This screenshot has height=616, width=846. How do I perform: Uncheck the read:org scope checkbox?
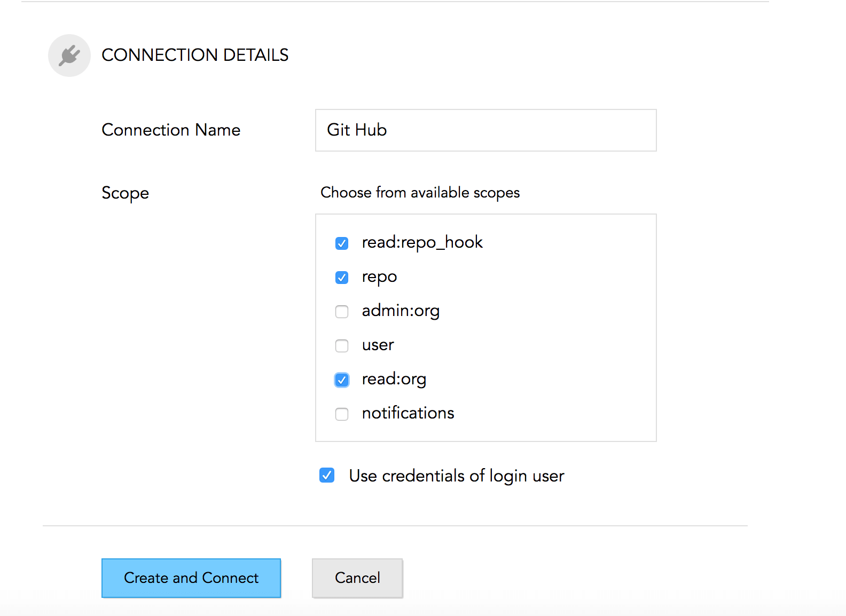coord(342,380)
